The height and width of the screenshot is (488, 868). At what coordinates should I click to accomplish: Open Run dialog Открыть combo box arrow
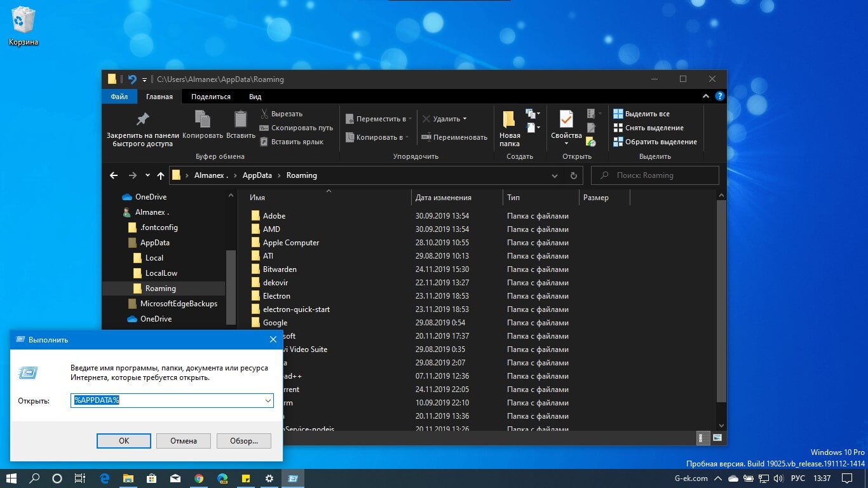coord(268,400)
